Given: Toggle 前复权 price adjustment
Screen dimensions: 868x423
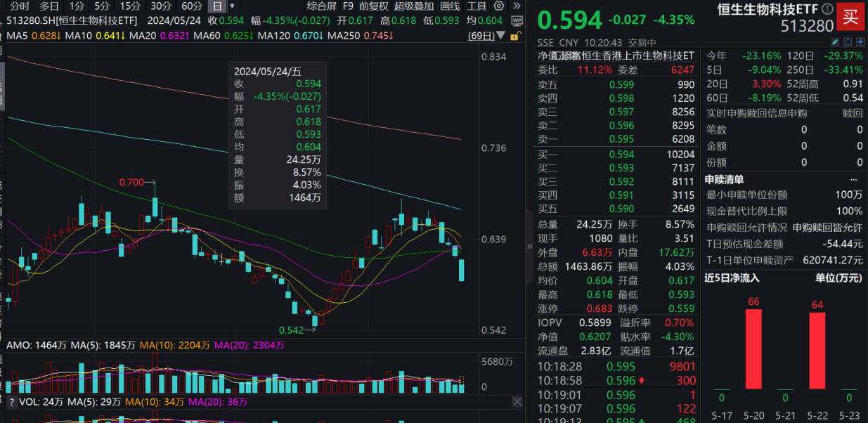Looking at the screenshot, I should point(374,6).
